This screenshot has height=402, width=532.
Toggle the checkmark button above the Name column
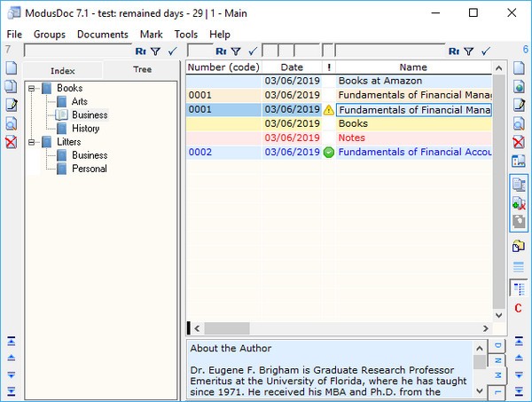point(484,51)
